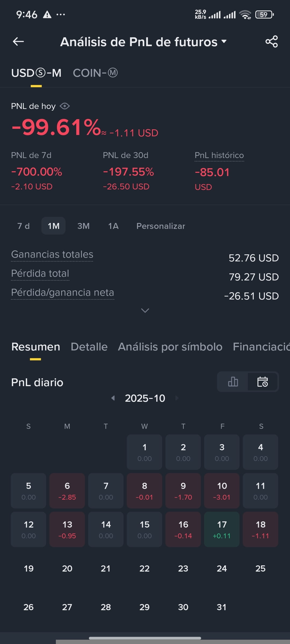Switch to bar chart view icon
Viewport: 290px width, 644px height.
point(233,382)
